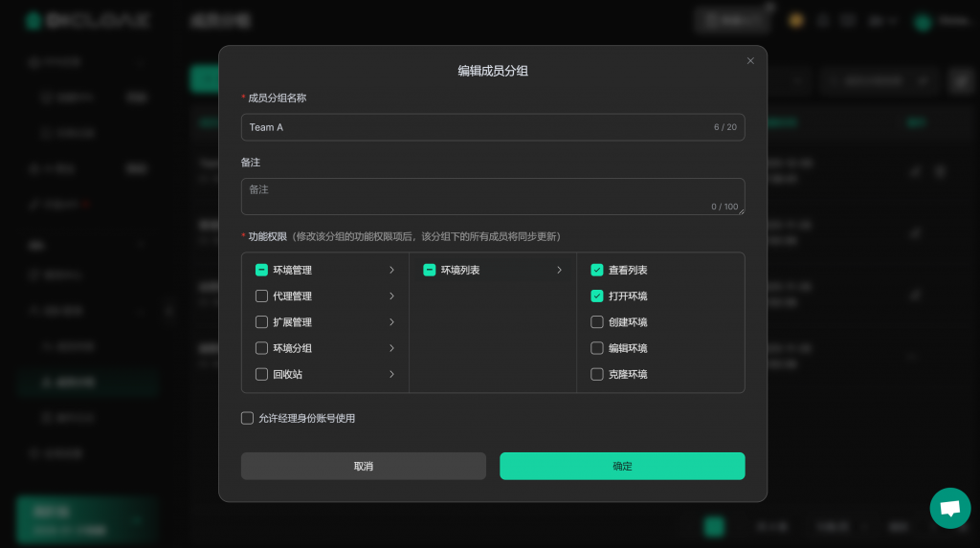Screen dimensions: 980x548
Task: Expand 代理管理 using its arrow
Action: (x=391, y=296)
